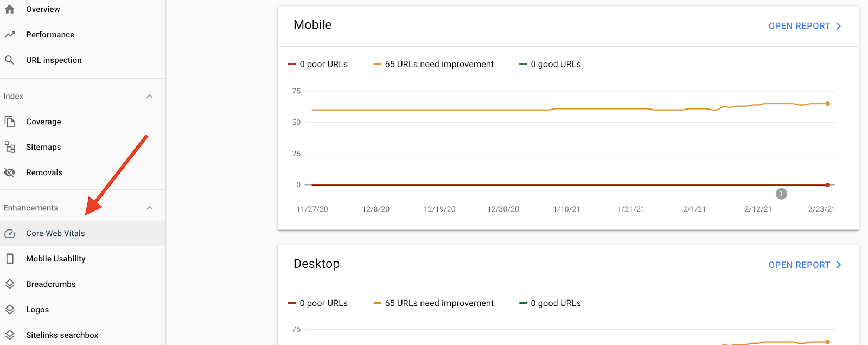Click the Mobile Usability phone icon
This screenshot has width=868, height=345.
(x=10, y=259)
